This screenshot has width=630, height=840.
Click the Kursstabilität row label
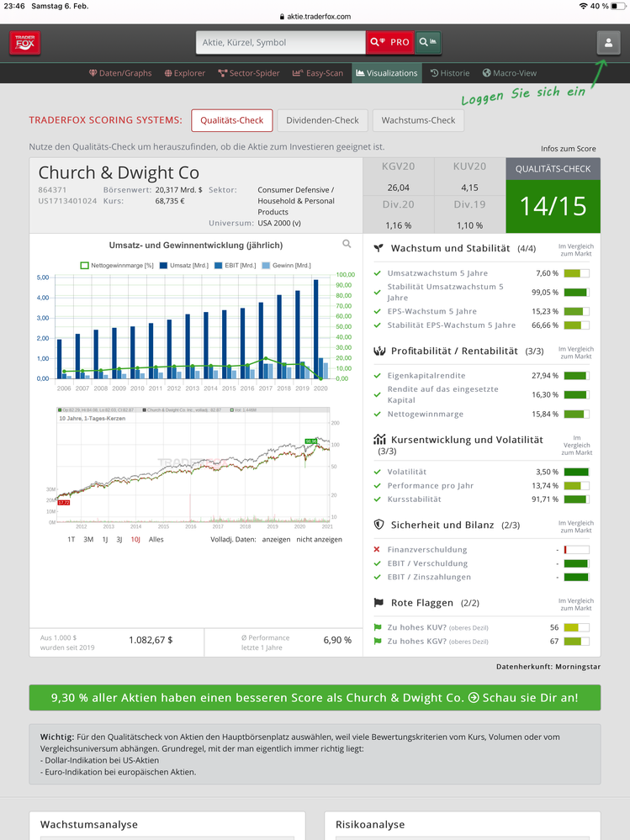[414, 499]
